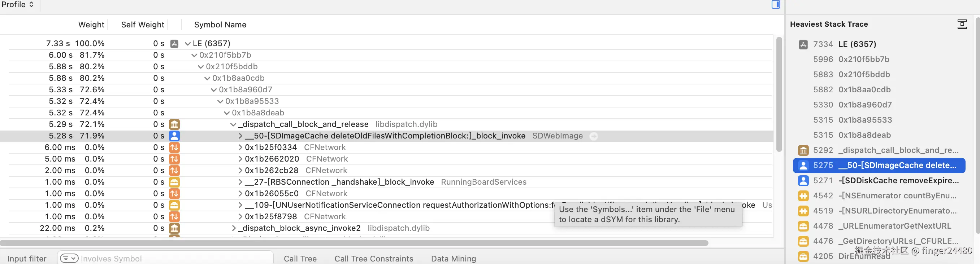Click the RunningBoardServices icon on RBConnection row

click(174, 182)
